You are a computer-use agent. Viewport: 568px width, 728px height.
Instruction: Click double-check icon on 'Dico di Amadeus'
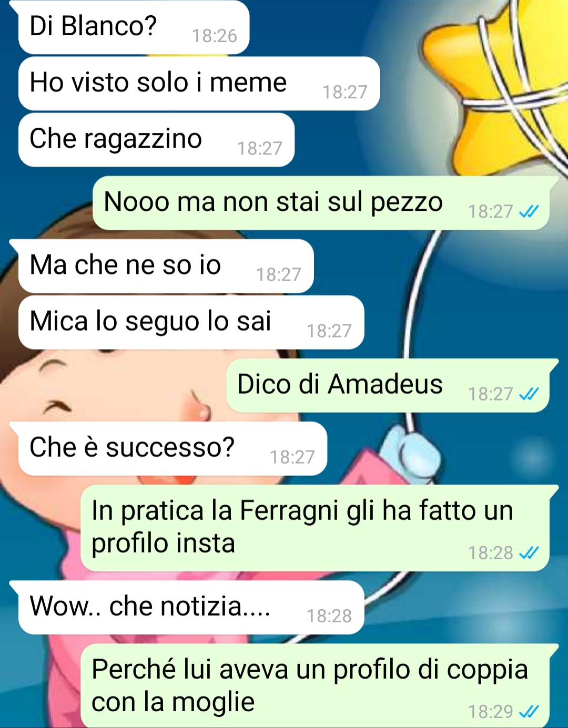529,394
